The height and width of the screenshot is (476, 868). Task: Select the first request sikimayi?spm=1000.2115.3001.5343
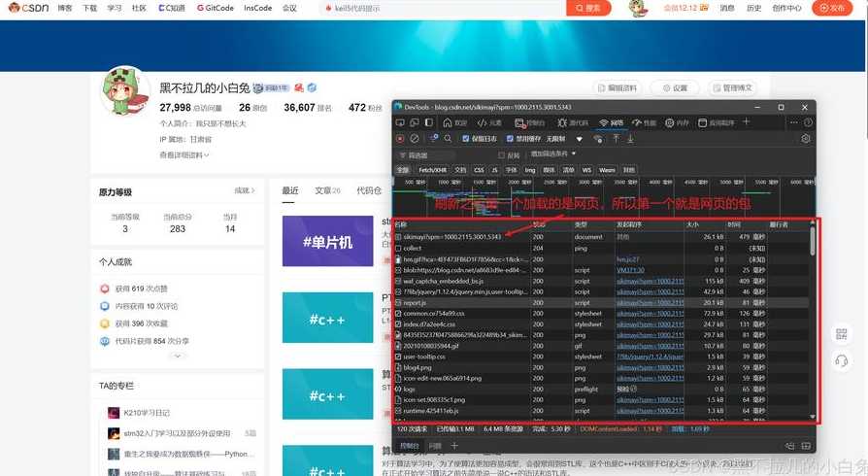[602, 237]
